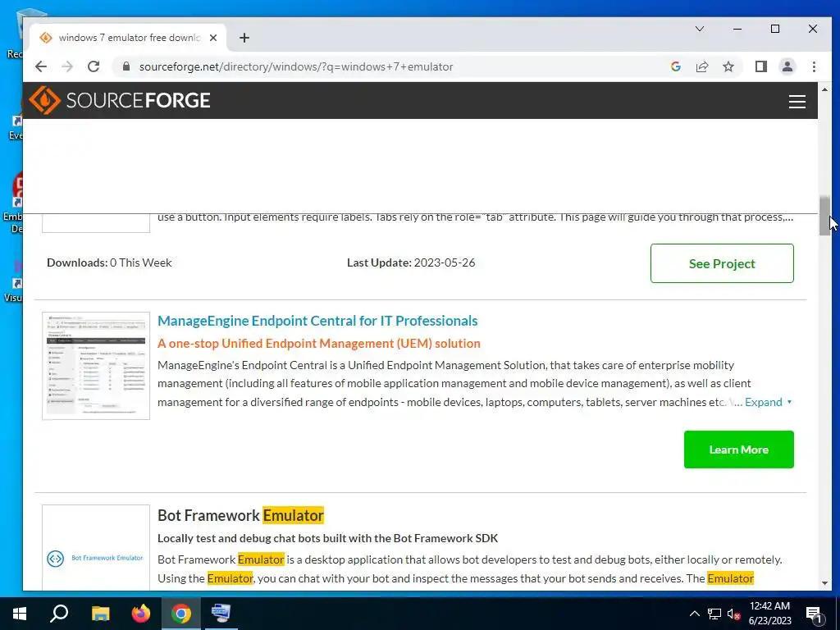Click the ManageEngine screenshot thumbnail

(x=96, y=366)
